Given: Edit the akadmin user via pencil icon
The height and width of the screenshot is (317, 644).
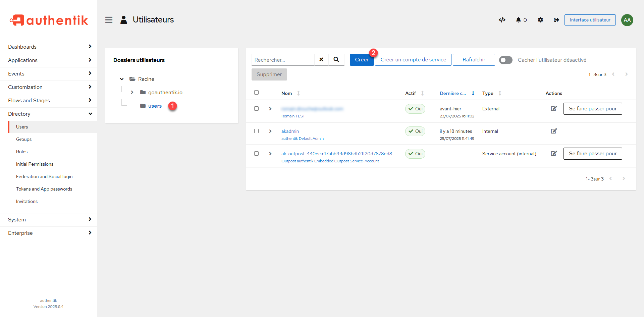Looking at the screenshot, I should pos(554,131).
